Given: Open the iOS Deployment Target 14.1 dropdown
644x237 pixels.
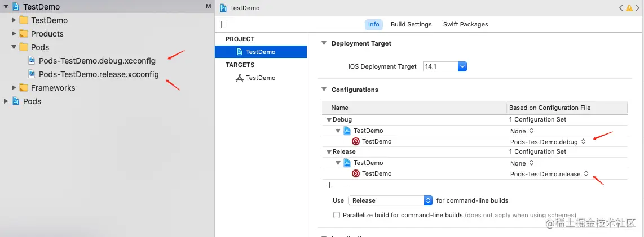Looking at the screenshot, I should click(462, 66).
